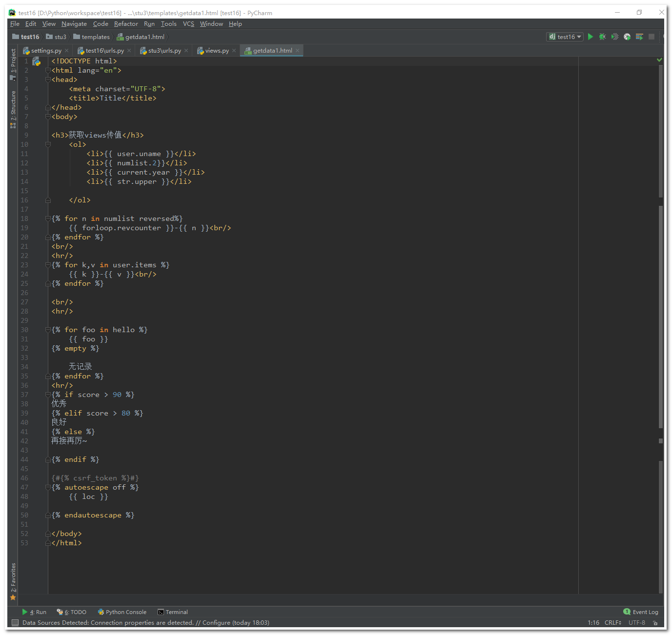672x635 pixels.
Task: Open the Python Console tool window
Action: [x=122, y=612]
